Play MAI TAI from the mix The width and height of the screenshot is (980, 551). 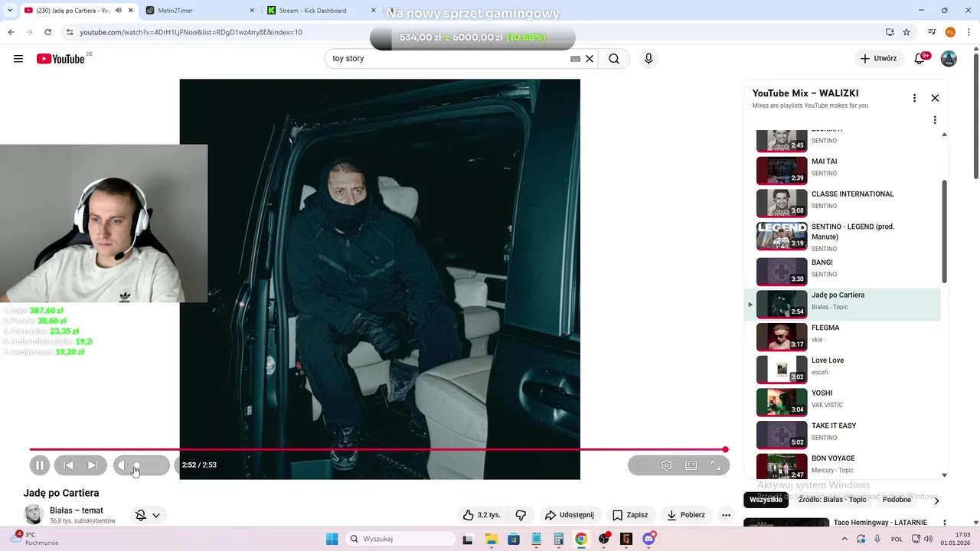pyautogui.click(x=842, y=170)
